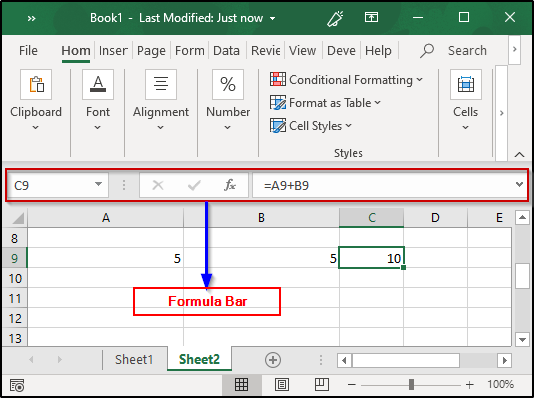This screenshot has height=398, width=534.
Task: Switch to Page Break Preview icon
Action: 322,385
